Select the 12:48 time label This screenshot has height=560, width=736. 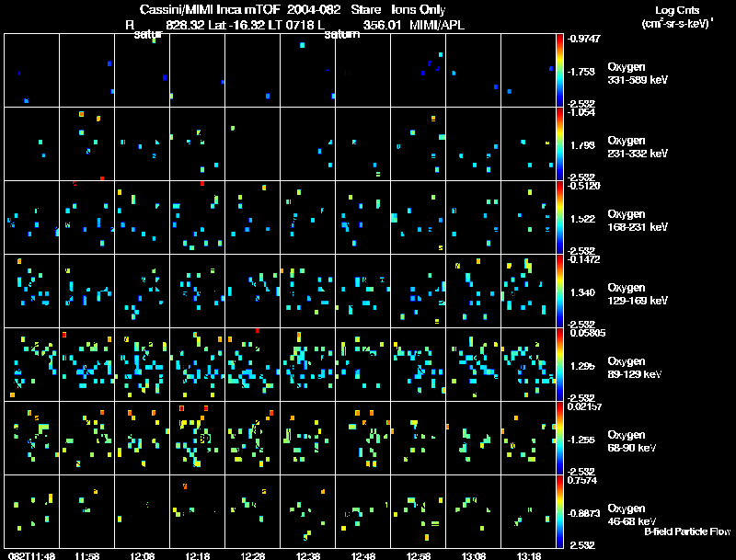click(x=363, y=555)
